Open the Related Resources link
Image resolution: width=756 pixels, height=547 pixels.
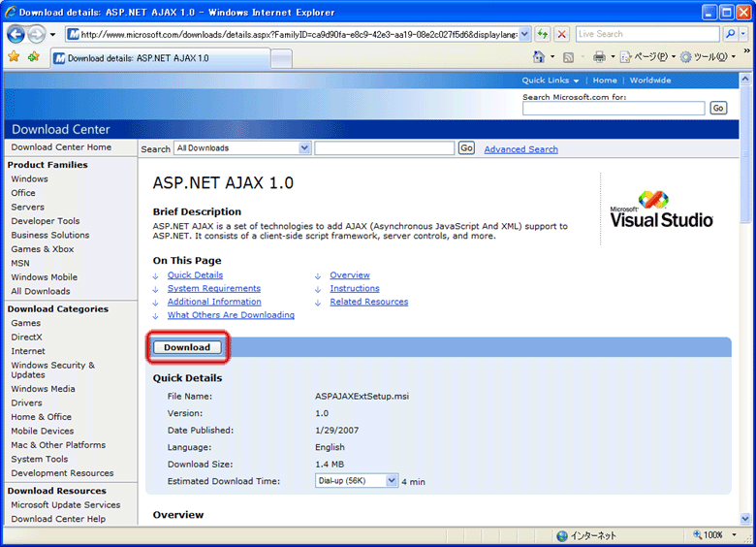click(x=369, y=302)
